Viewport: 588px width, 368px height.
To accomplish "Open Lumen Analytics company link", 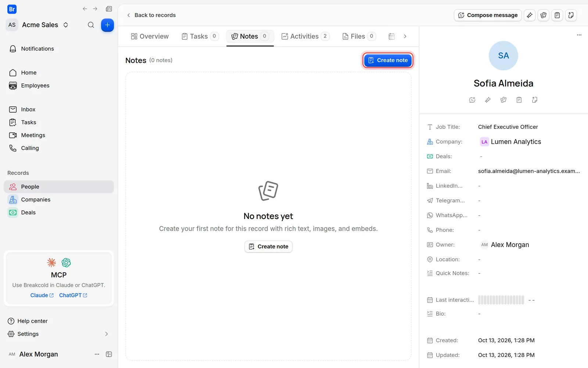I will click(x=510, y=142).
